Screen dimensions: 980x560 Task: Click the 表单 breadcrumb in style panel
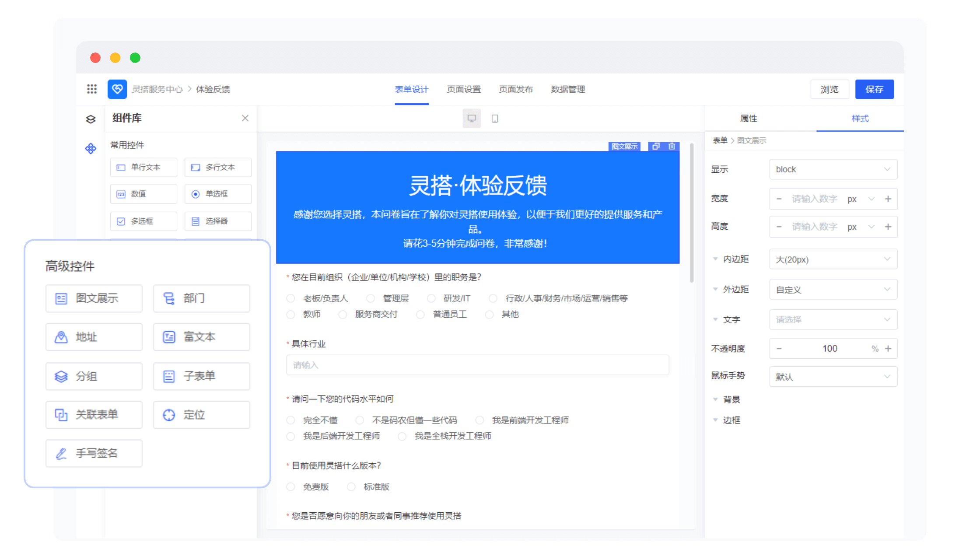(720, 140)
